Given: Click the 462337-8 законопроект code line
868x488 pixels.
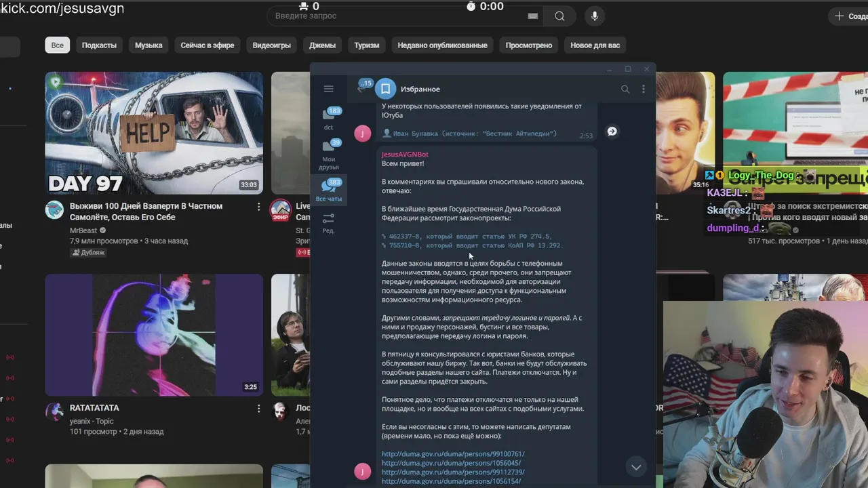Looking at the screenshot, I should click(467, 237).
